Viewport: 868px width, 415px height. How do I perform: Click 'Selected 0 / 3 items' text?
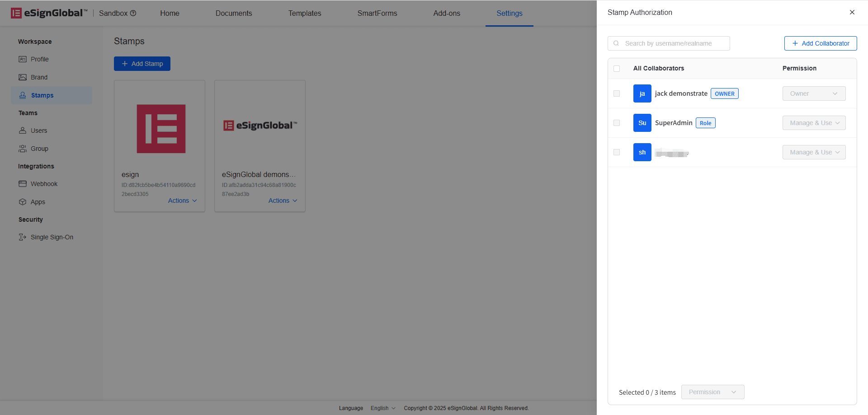click(x=647, y=392)
